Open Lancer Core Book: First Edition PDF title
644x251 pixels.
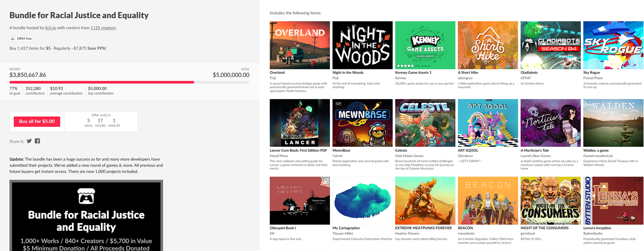coord(298,150)
